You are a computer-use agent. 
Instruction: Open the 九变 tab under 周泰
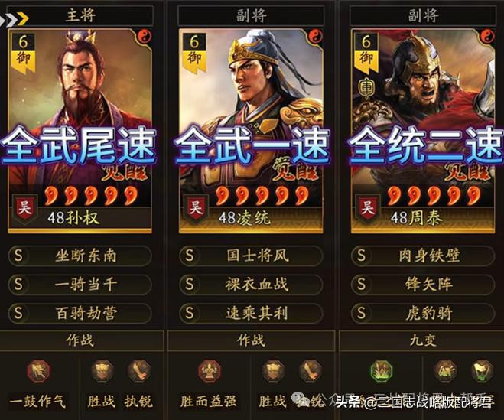421,340
